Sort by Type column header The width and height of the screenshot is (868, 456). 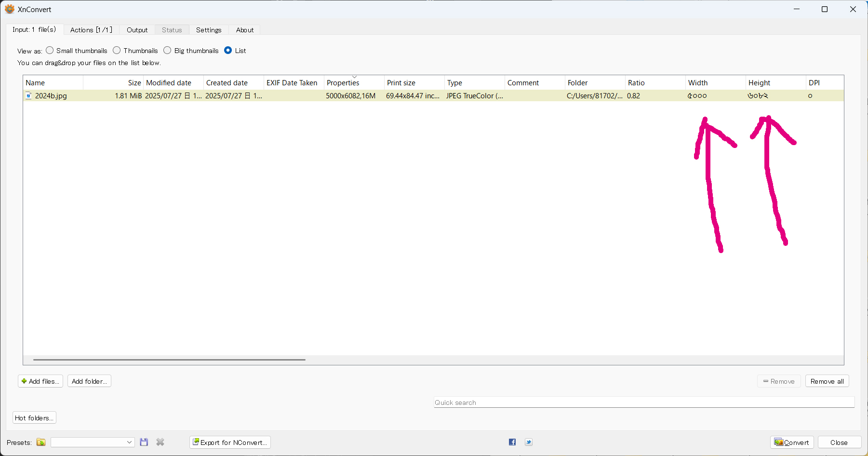click(475, 82)
